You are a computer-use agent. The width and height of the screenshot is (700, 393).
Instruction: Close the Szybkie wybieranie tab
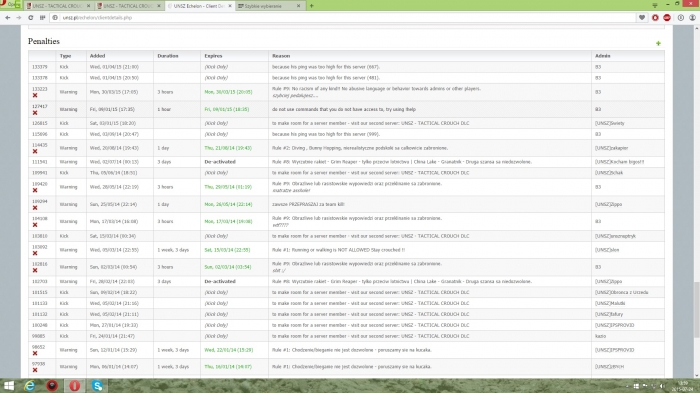[x=299, y=6]
